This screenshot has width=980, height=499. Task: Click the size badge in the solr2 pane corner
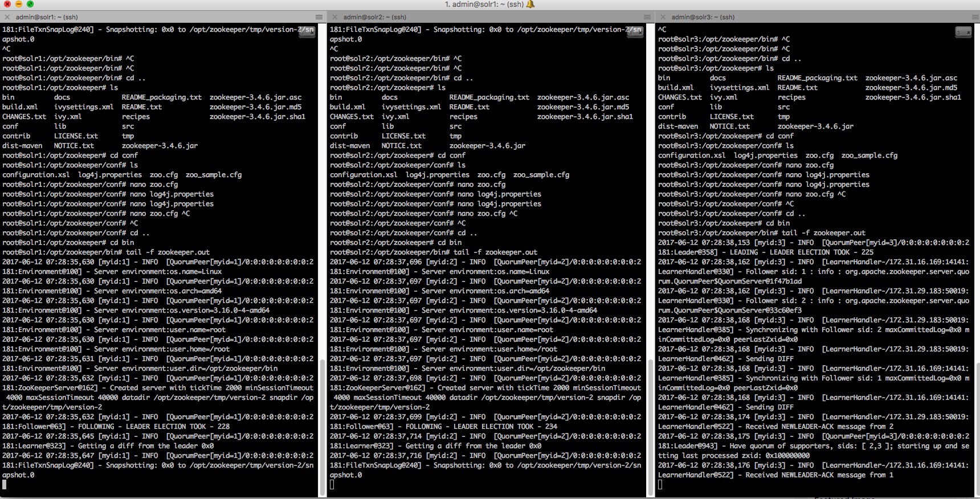635,32
